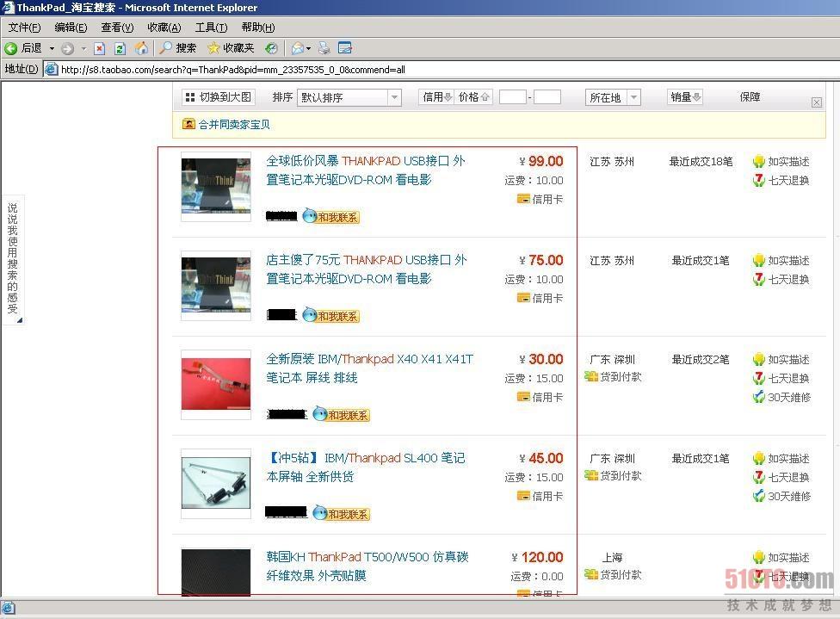Stop page loading with the Stop icon
Image resolution: width=840 pixels, height=619 pixels.
pyautogui.click(x=100, y=49)
